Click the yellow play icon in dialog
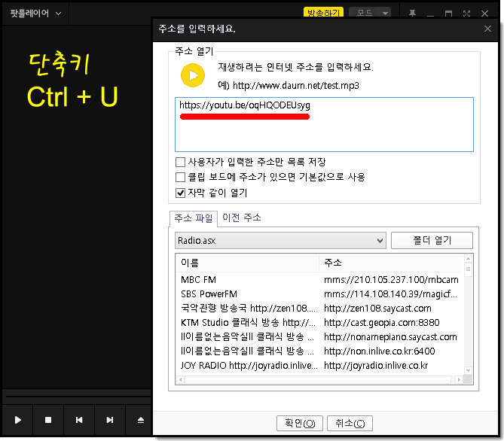 tap(193, 75)
